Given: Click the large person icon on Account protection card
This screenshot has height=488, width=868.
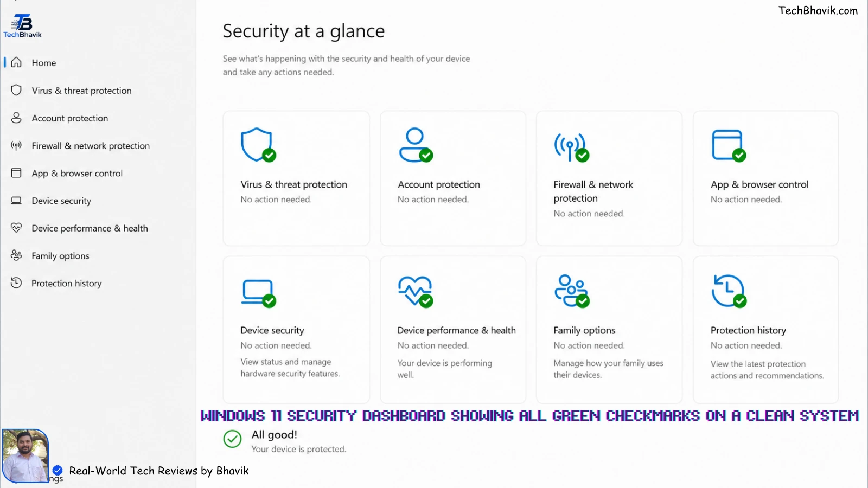Looking at the screenshot, I should pos(416,145).
